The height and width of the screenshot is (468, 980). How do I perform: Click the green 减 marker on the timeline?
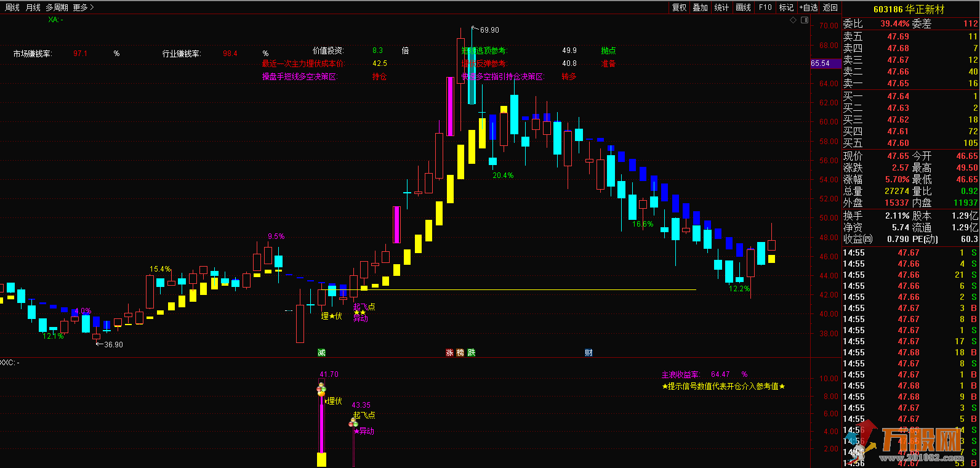coord(321,353)
